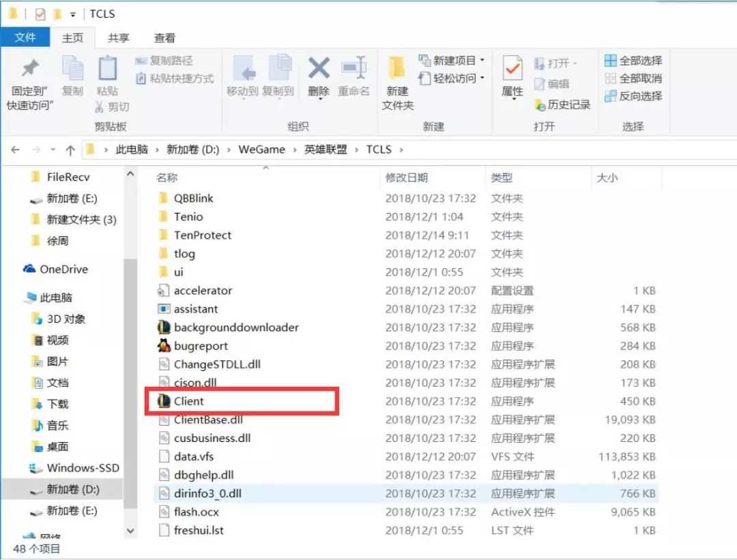This screenshot has width=737, height=560.
Task: Open the File (文件) tab
Action: [x=25, y=37]
